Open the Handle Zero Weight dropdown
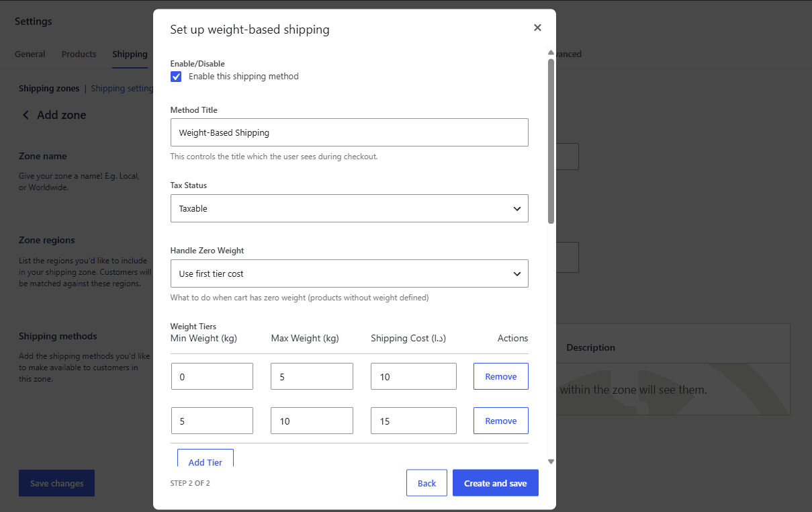 (349, 273)
